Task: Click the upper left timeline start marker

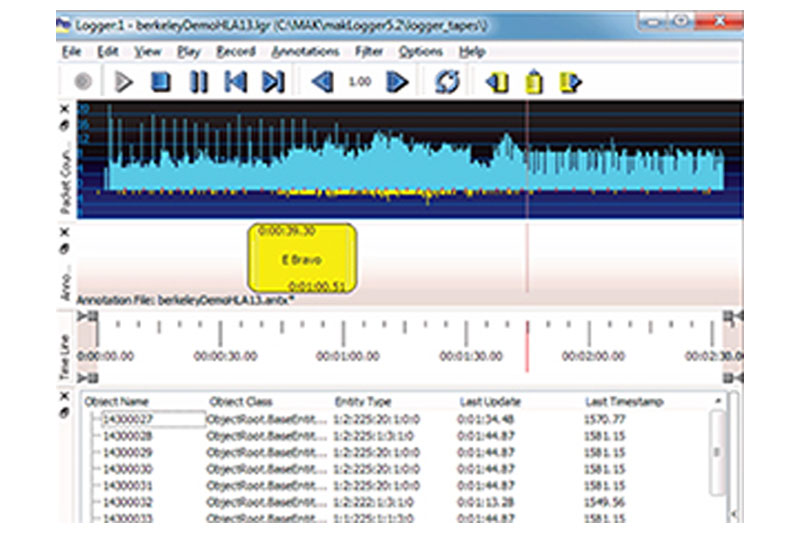Action: (x=88, y=317)
